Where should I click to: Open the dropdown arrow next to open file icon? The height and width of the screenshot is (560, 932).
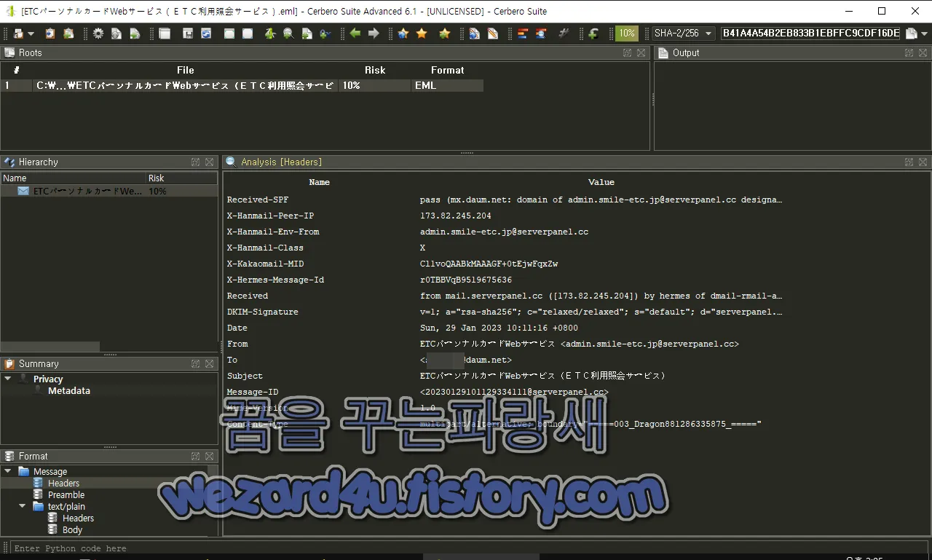coord(31,33)
